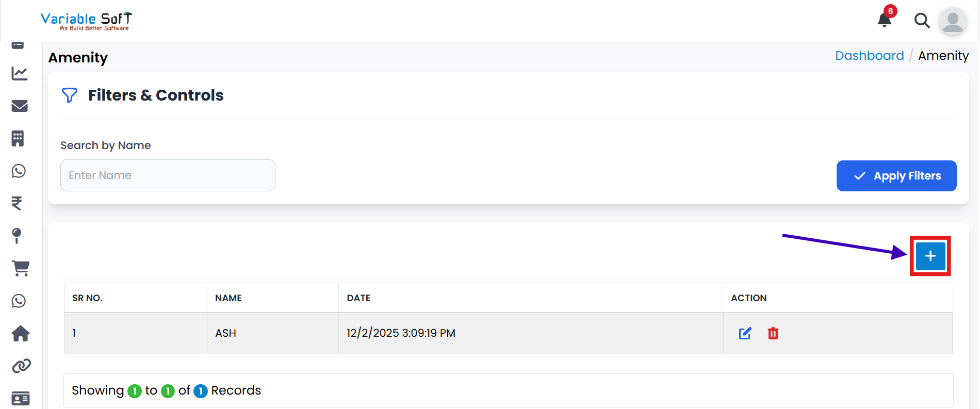Go to the home icon in sidebar
The width and height of the screenshot is (980, 409).
click(21, 334)
